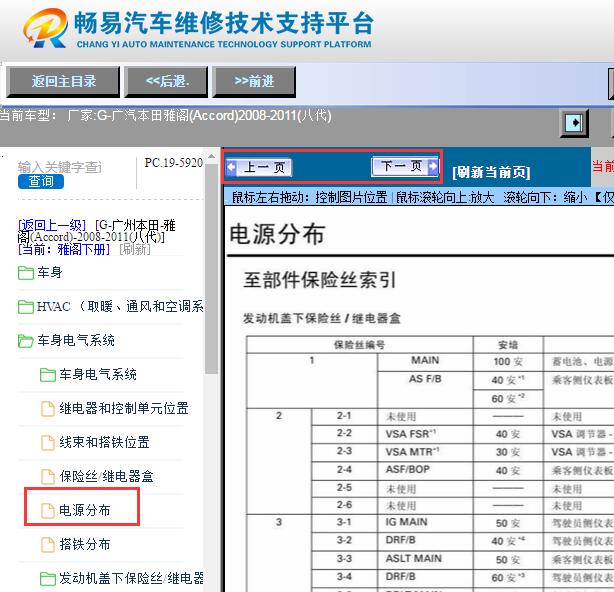Click the PC.19-5920 text
The image size is (614, 592).
(x=173, y=162)
